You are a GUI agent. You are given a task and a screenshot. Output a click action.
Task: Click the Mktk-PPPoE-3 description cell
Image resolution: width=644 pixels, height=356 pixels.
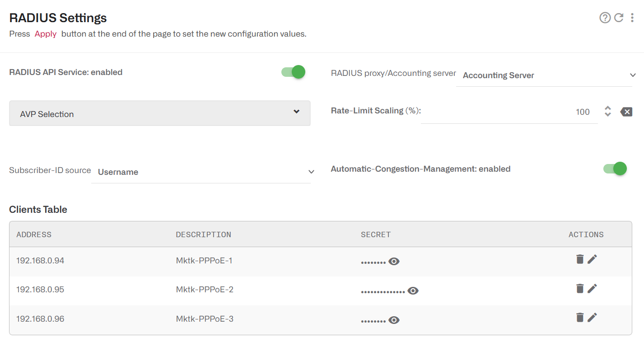[205, 319]
